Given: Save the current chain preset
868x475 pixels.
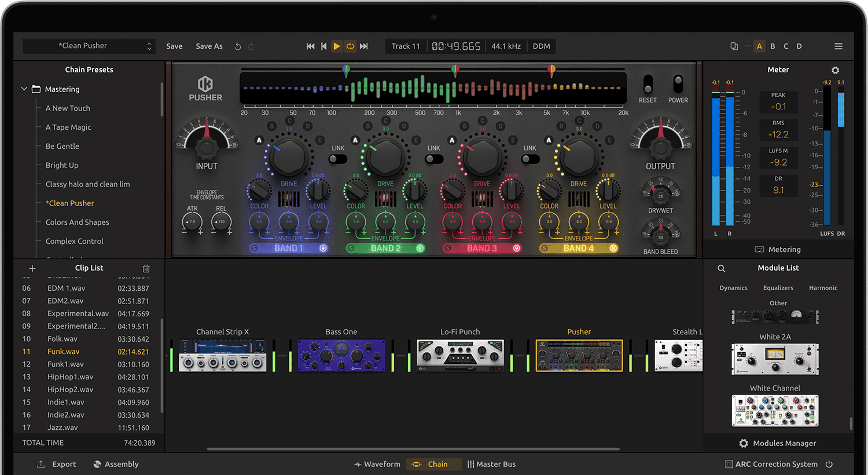Looking at the screenshot, I should click(174, 46).
